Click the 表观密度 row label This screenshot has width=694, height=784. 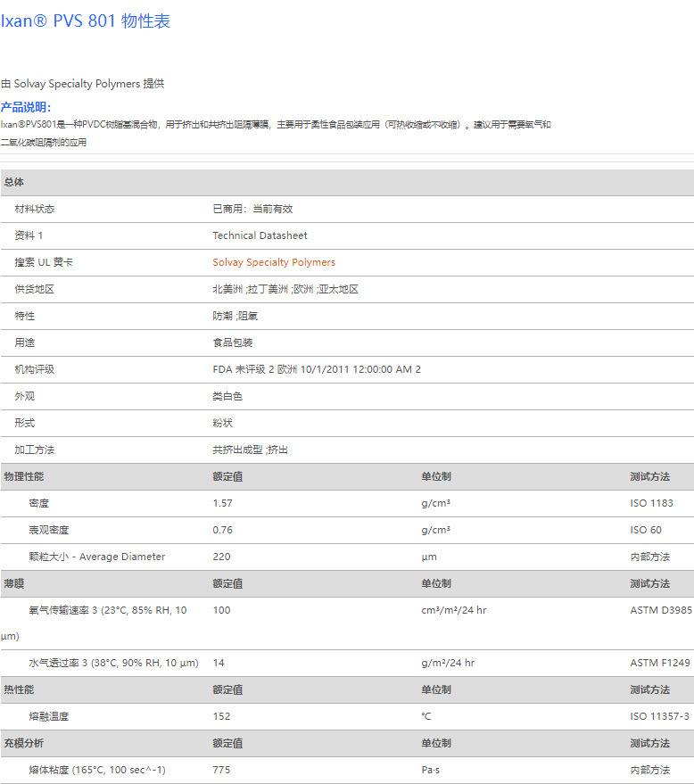coord(49,530)
